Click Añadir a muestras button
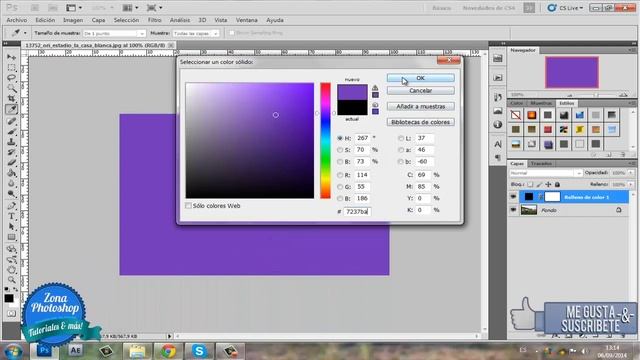Image resolution: width=640 pixels, height=360 pixels. coord(420,107)
